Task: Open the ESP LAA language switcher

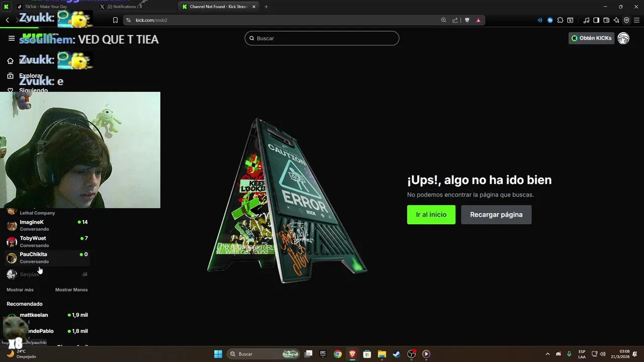Action: [x=582, y=354]
